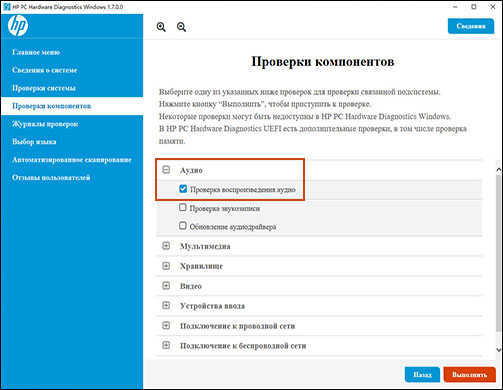503x390 pixels.
Task: Expand the Устройства ввода section
Action: [x=166, y=306]
